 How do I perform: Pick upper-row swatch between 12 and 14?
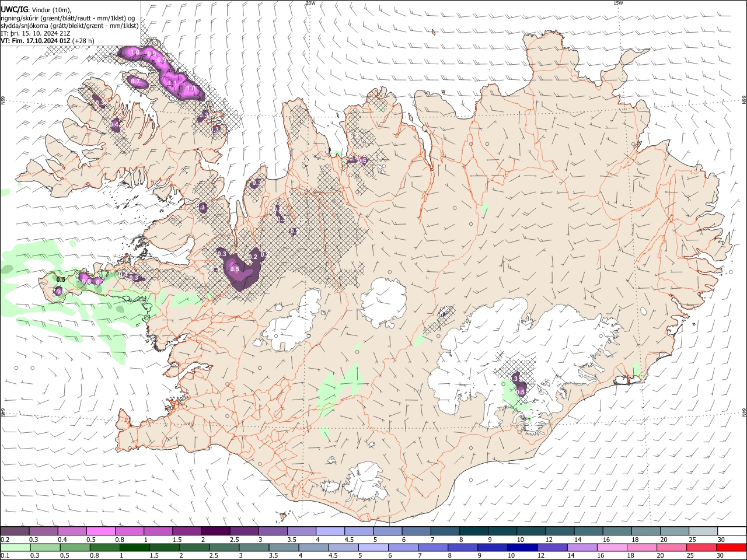tap(560, 531)
